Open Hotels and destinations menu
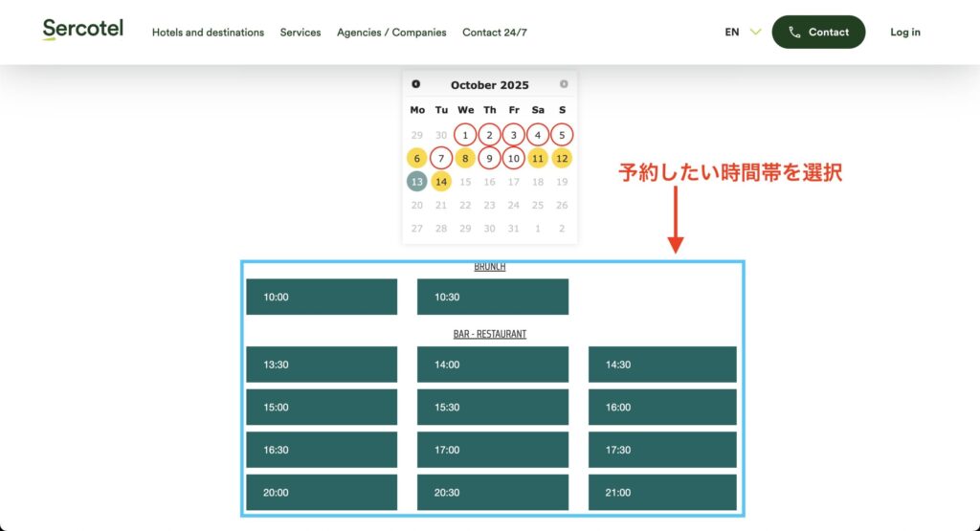 [208, 33]
